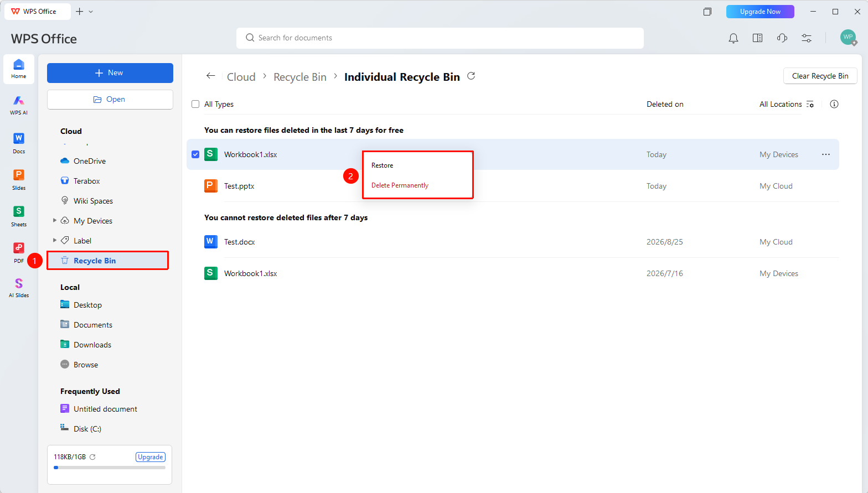This screenshot has width=868, height=493.
Task: Open more options for Workbook1.xlsx today
Action: 826,154
